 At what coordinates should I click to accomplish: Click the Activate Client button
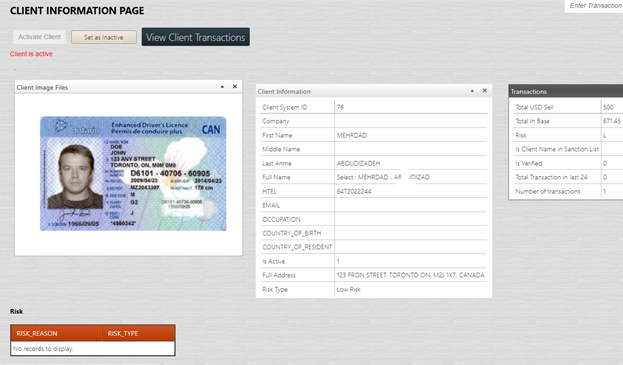[39, 37]
